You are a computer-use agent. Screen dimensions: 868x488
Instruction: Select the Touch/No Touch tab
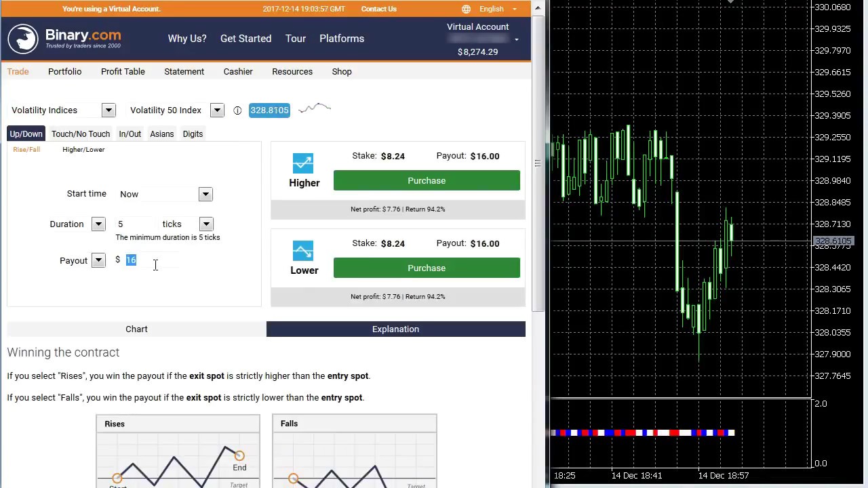81,134
